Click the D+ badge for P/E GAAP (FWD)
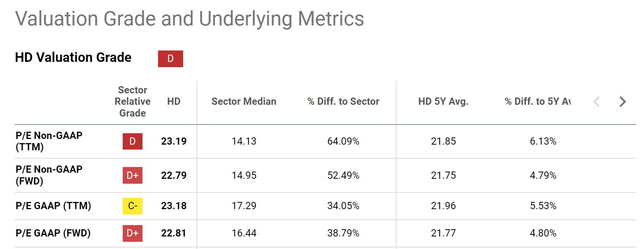Screen dimensions: 644x249 (132, 233)
